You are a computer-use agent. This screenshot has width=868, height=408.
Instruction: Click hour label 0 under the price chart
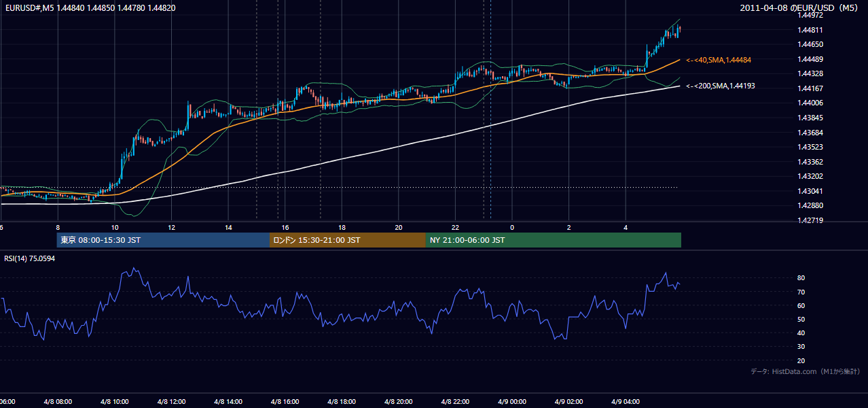coord(512,227)
